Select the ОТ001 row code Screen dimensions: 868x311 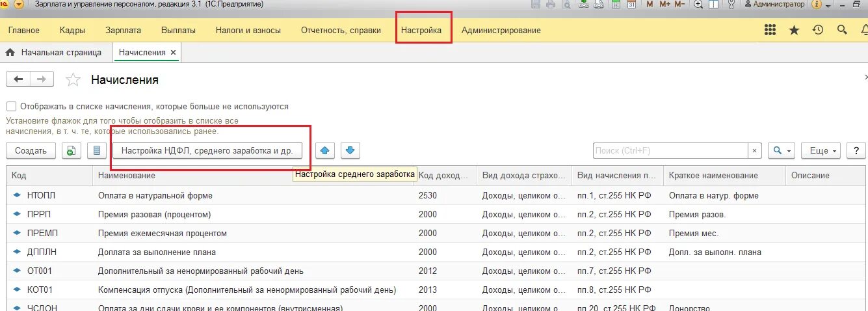(x=40, y=271)
